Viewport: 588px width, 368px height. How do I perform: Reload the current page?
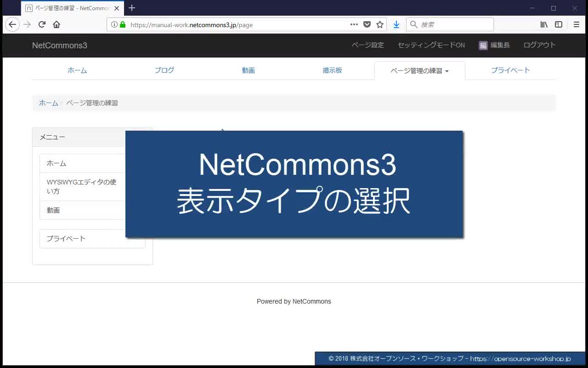[x=42, y=24]
